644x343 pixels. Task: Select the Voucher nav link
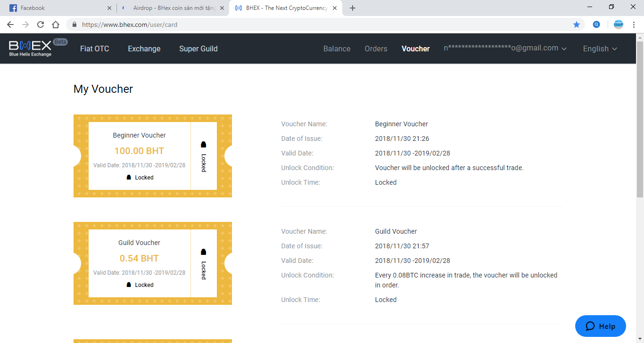click(x=416, y=49)
